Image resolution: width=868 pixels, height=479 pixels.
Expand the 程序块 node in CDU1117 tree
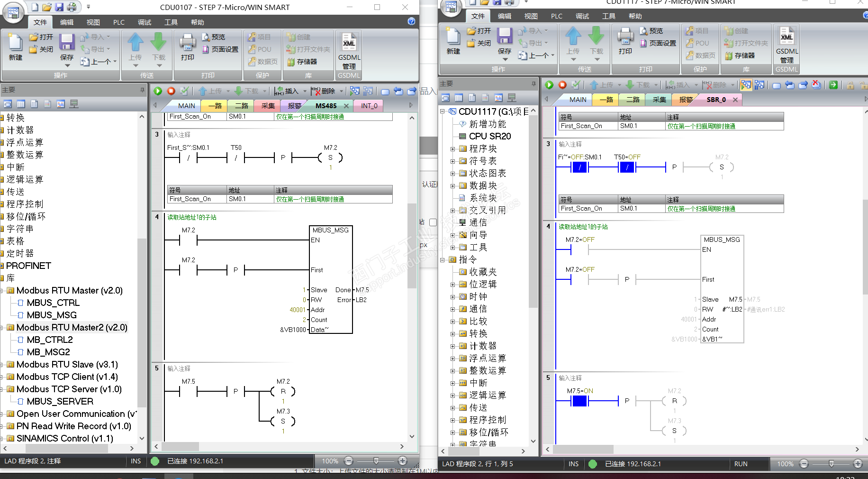tap(452, 149)
